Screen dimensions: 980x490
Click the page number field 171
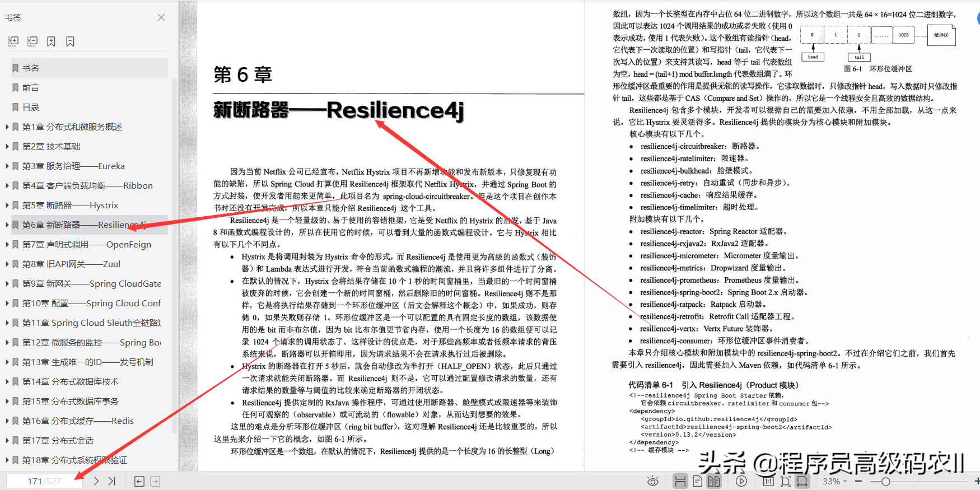(x=44, y=481)
